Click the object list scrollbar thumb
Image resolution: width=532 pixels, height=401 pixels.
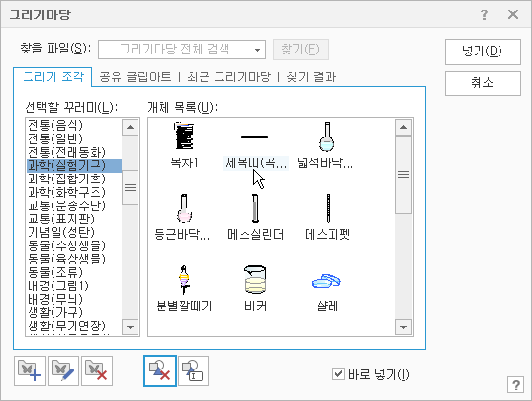click(403, 175)
